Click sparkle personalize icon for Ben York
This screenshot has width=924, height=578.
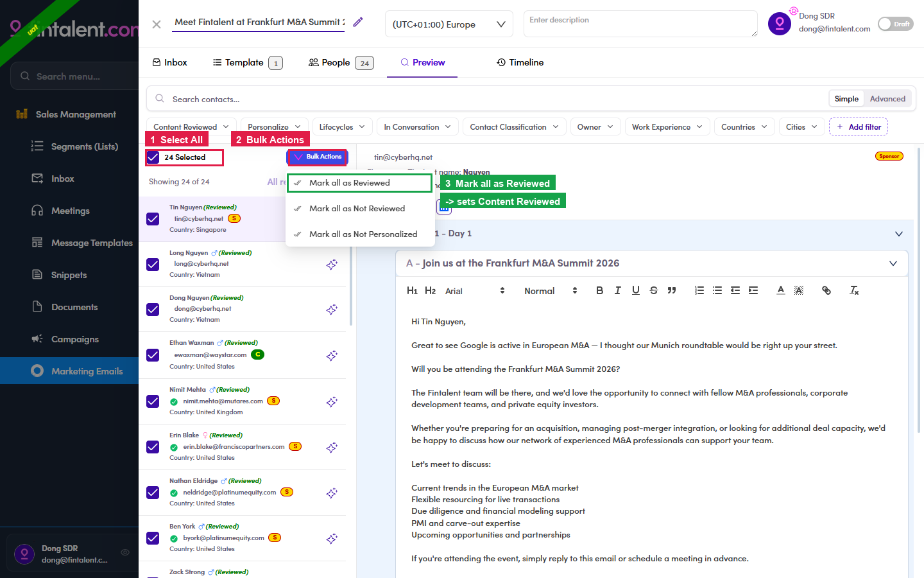click(x=332, y=539)
